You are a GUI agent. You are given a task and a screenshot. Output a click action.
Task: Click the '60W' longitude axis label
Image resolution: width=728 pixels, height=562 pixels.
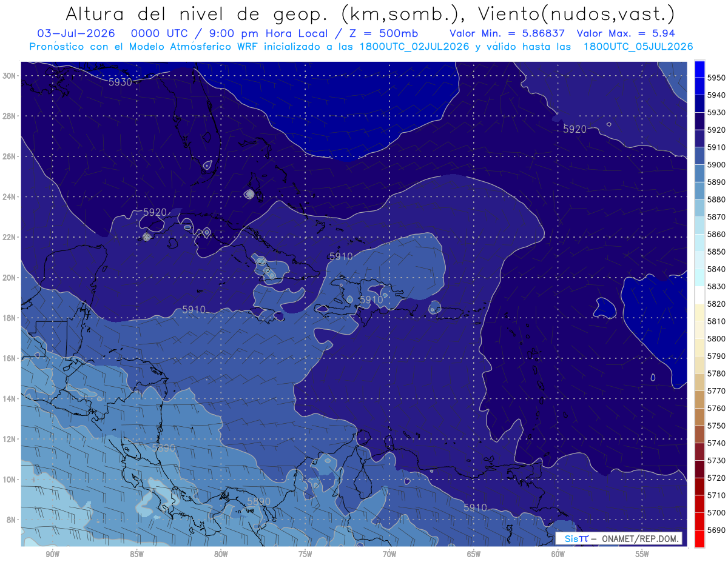[558, 555]
